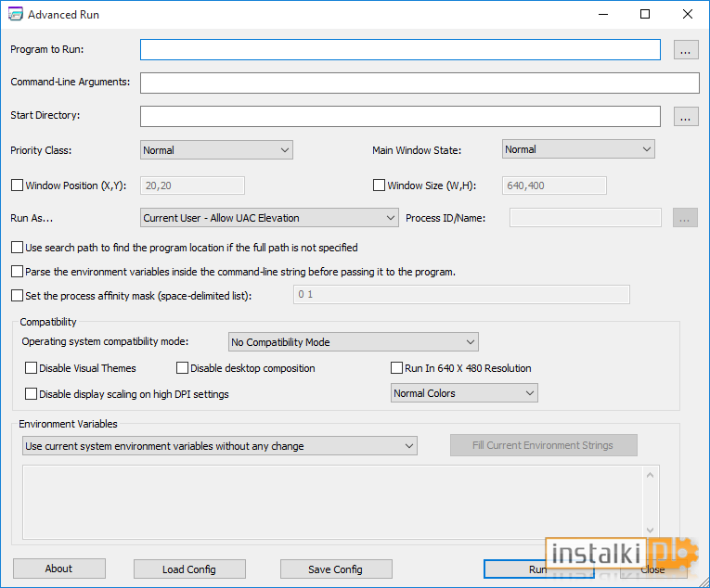Enable the Window Size checkbox

(379, 185)
